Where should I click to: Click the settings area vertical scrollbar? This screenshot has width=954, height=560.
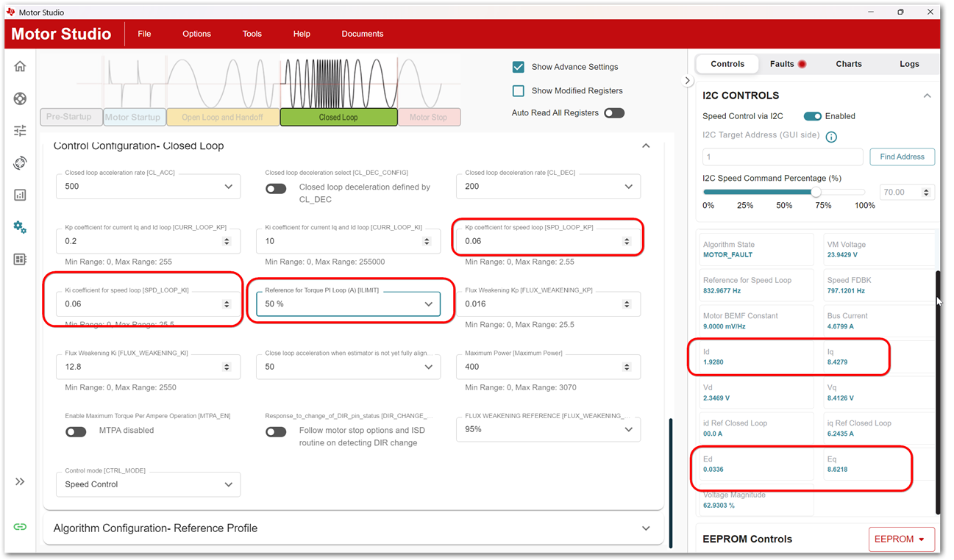[670, 483]
